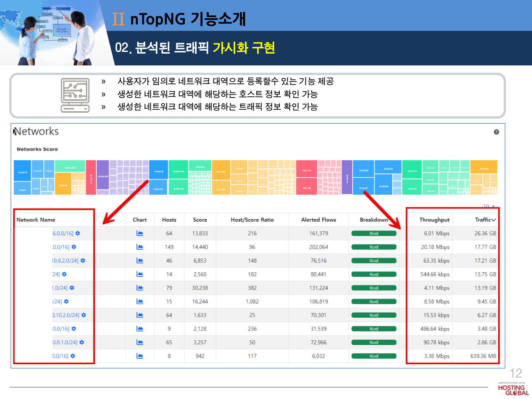The image size is (532, 399).
Task: Select the Chart column header
Action: tap(140, 220)
